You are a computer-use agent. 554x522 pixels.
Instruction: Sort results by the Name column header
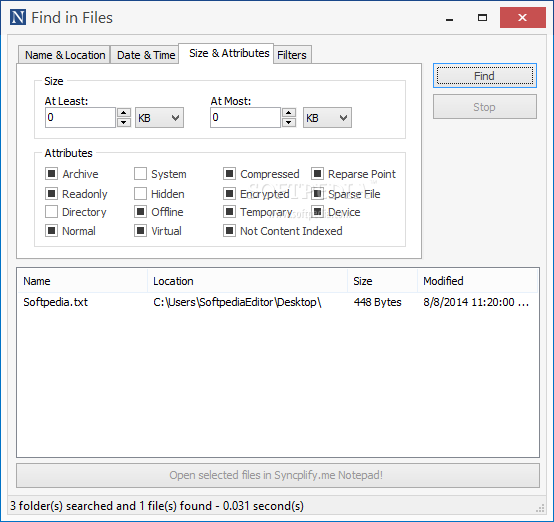82,281
